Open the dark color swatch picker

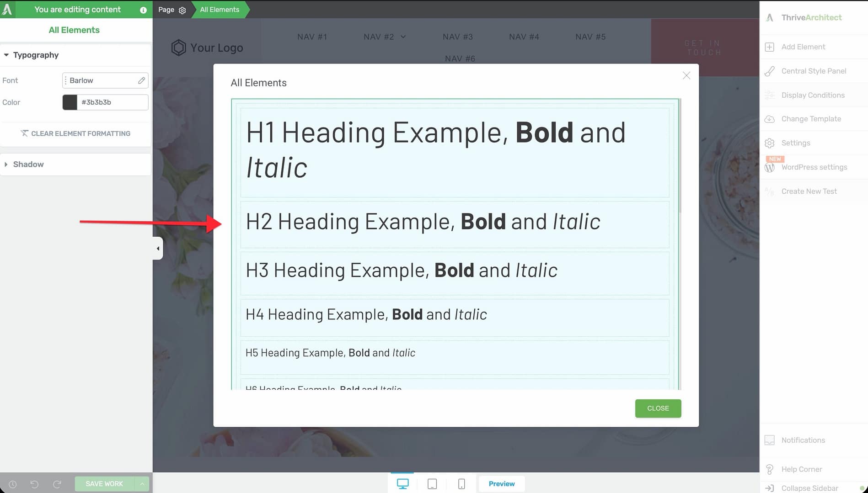click(70, 102)
